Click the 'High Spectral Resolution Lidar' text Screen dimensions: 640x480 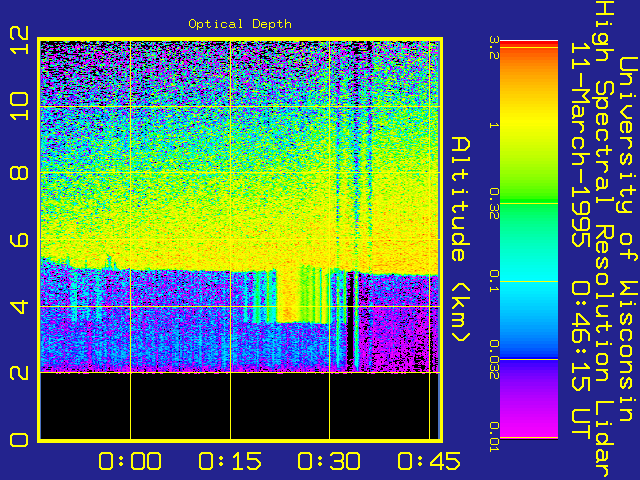click(x=604, y=240)
